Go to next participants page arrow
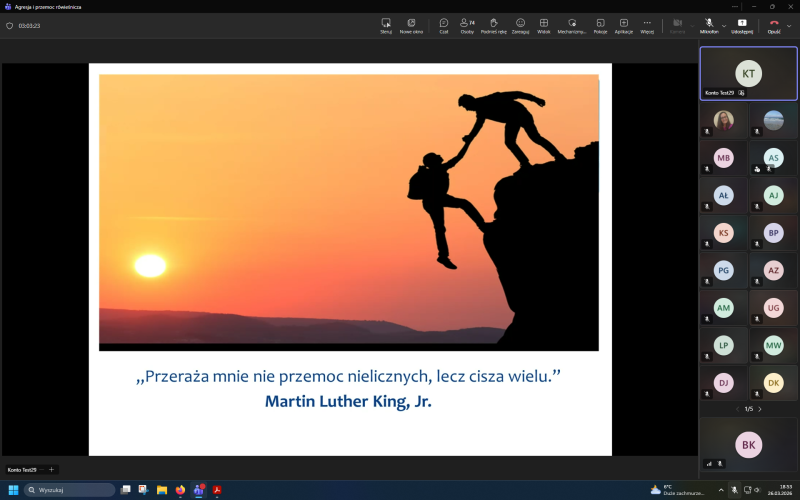 point(760,409)
